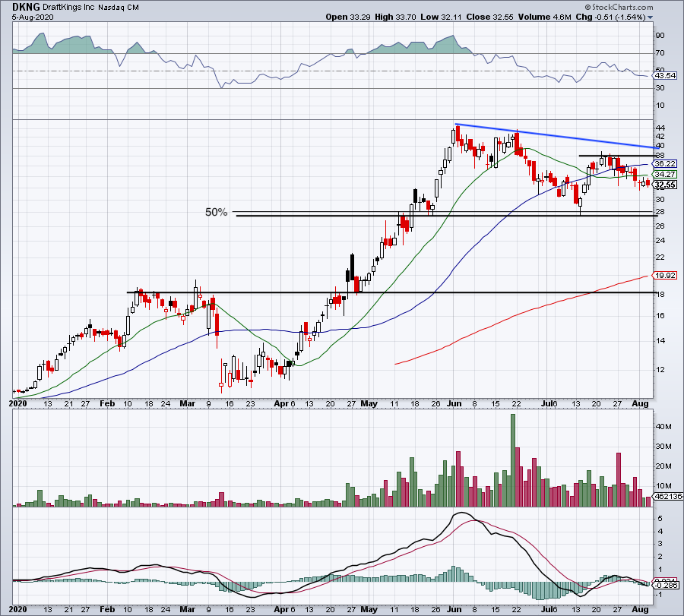Click Mar on the price chart date axis

click(188, 403)
